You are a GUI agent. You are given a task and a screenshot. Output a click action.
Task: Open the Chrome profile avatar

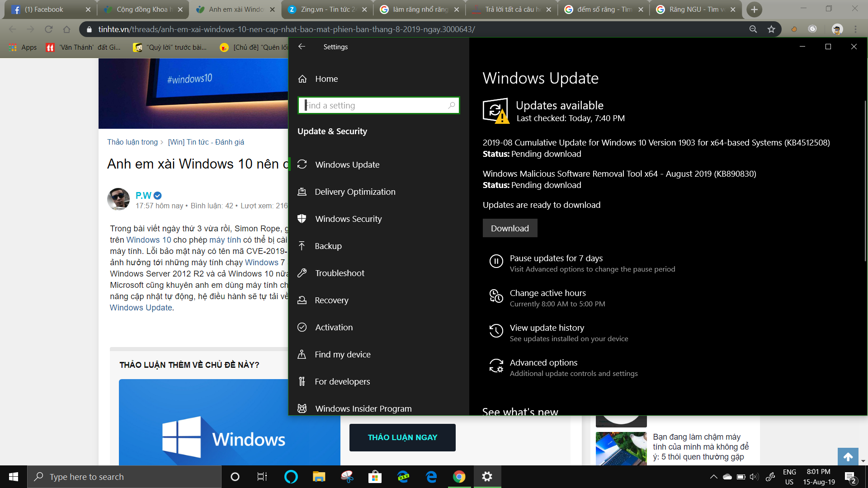(x=837, y=29)
